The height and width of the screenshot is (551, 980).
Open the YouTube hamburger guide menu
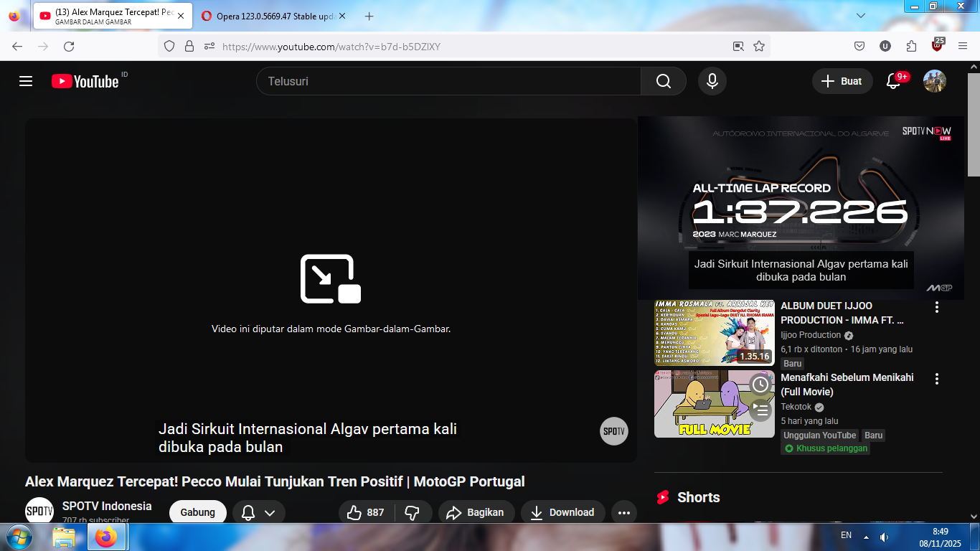26,81
